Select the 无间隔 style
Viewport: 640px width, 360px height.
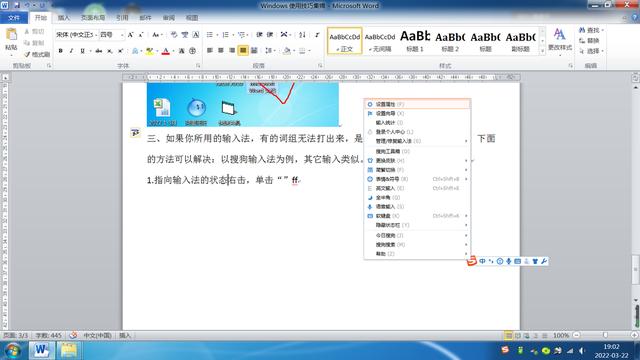(380, 41)
